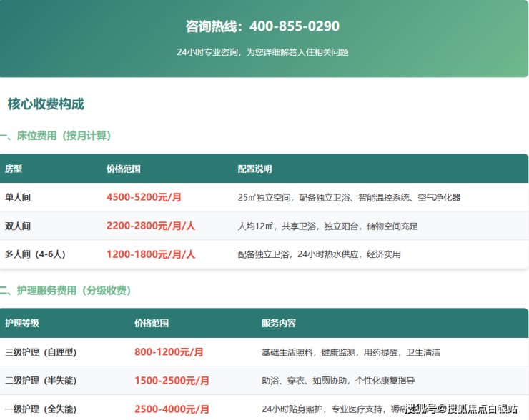Click the 二级护理（半失能） row label
529x420 pixels.
41,381
